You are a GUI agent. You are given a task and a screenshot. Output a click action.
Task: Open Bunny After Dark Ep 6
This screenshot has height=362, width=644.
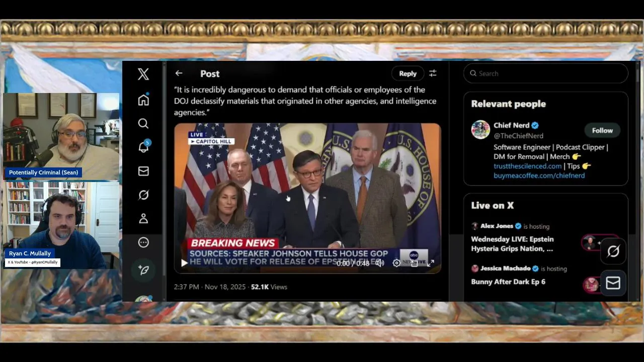pos(508,282)
